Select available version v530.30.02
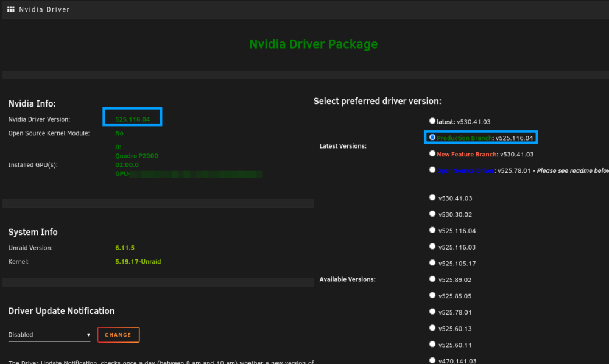 pos(432,214)
